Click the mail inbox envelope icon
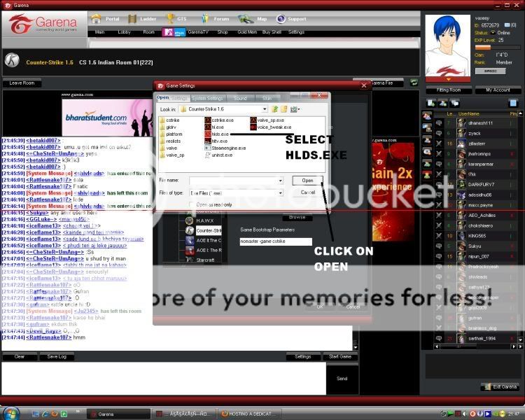 (x=505, y=25)
